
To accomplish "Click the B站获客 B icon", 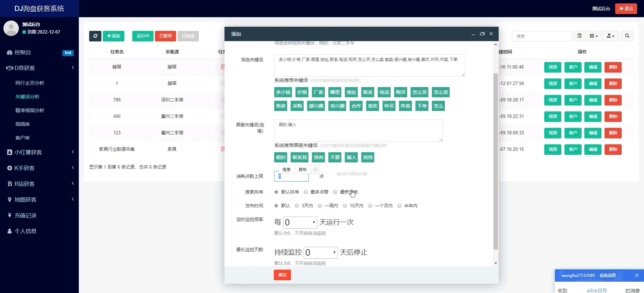I will click(10, 184).
